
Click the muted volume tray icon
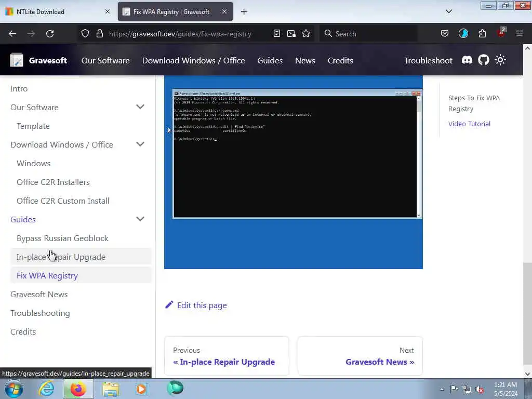coord(480,389)
